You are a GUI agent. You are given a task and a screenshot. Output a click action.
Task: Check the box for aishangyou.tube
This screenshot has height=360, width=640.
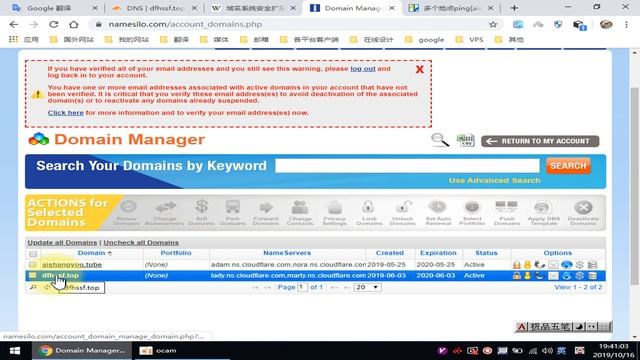click(x=33, y=265)
